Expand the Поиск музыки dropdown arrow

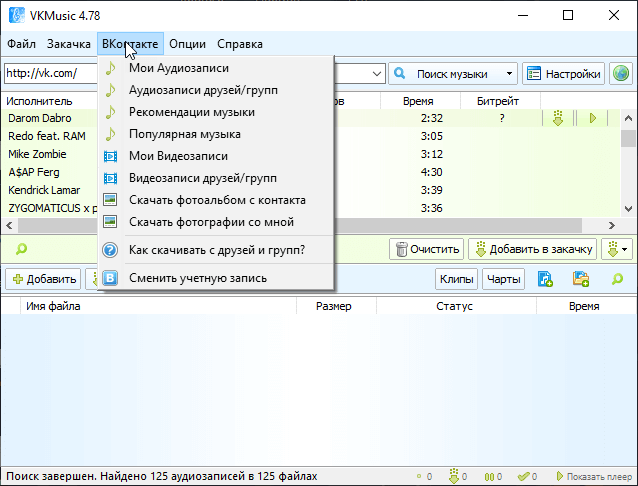[x=509, y=74]
